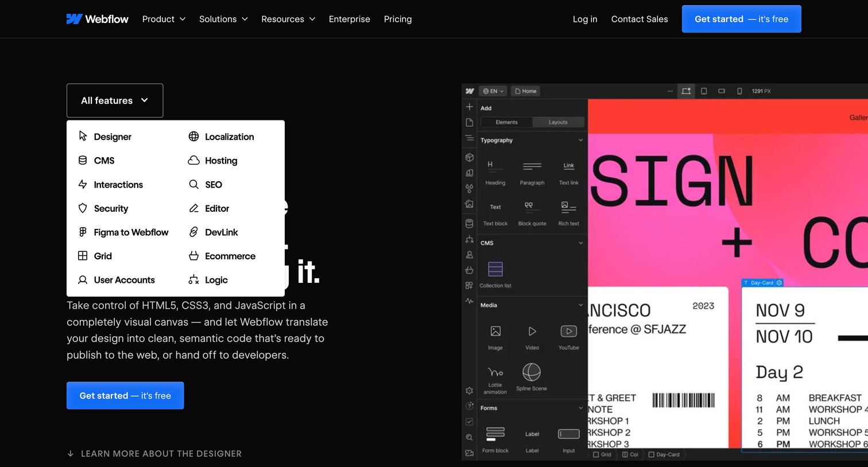Select the mobile landscape breakpoint icon
Viewport: 868px width, 467px height.
point(722,91)
